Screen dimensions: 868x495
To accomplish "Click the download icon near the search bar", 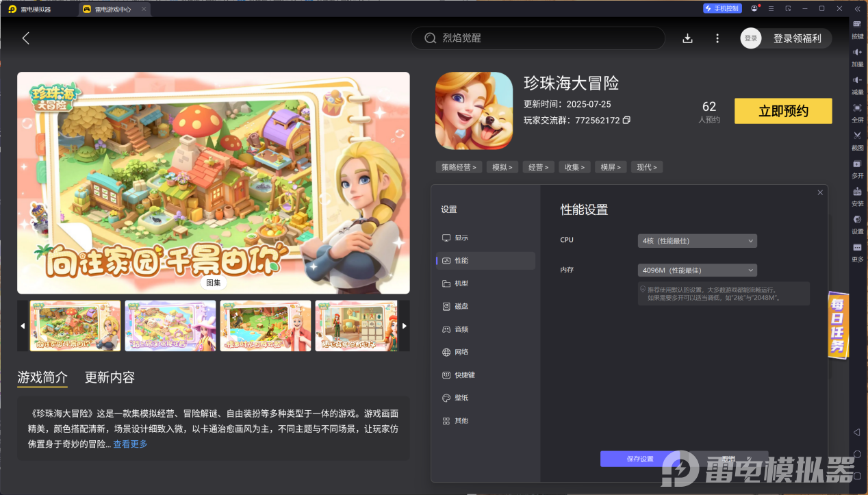I will tap(687, 38).
